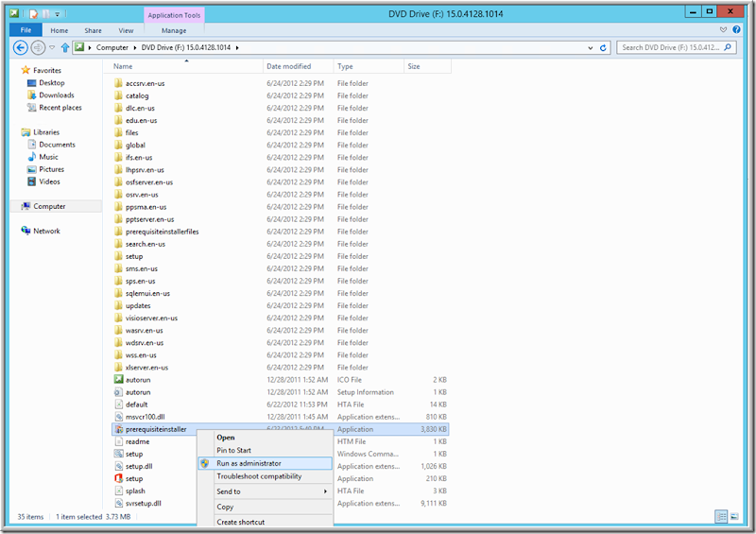The image size is (756, 534).
Task: Click the Up one level arrow
Action: pyautogui.click(x=65, y=48)
